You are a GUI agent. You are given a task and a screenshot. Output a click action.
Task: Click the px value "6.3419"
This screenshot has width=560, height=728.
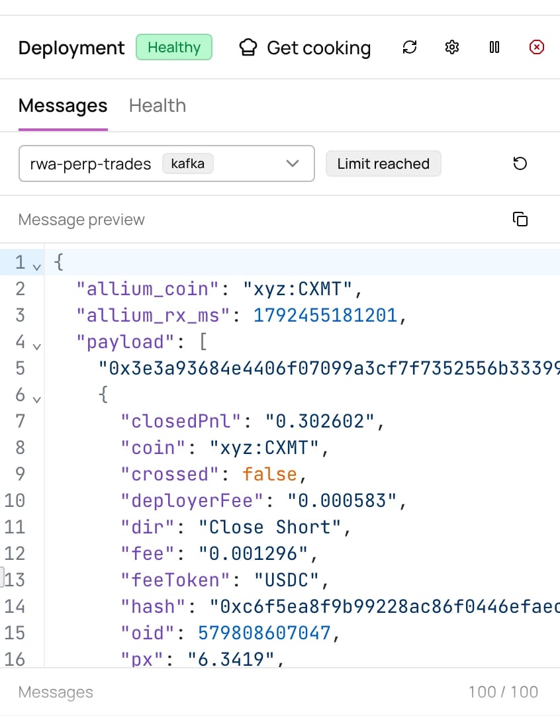click(x=231, y=659)
